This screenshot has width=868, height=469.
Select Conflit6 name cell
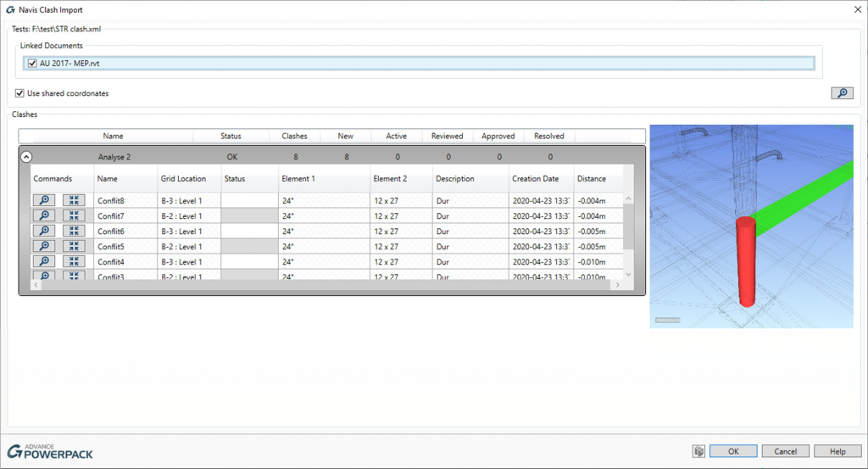[x=125, y=231]
